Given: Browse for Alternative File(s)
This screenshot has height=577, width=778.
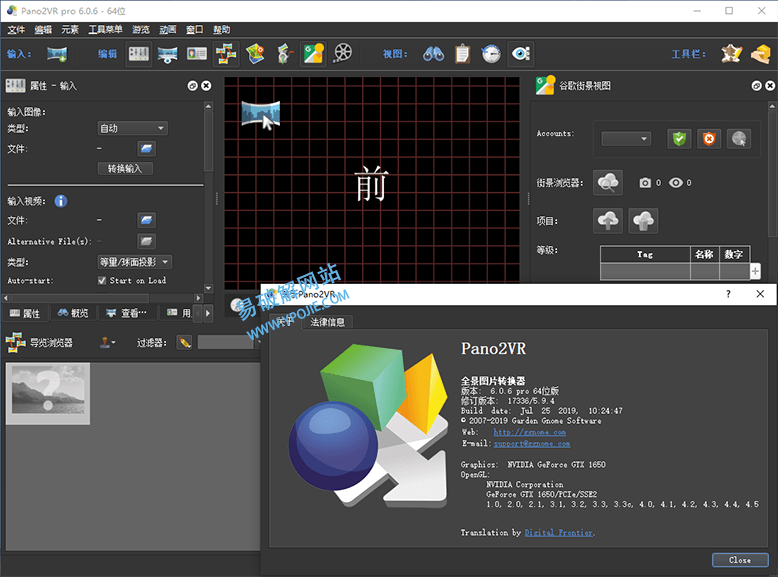Looking at the screenshot, I should pos(146,241).
